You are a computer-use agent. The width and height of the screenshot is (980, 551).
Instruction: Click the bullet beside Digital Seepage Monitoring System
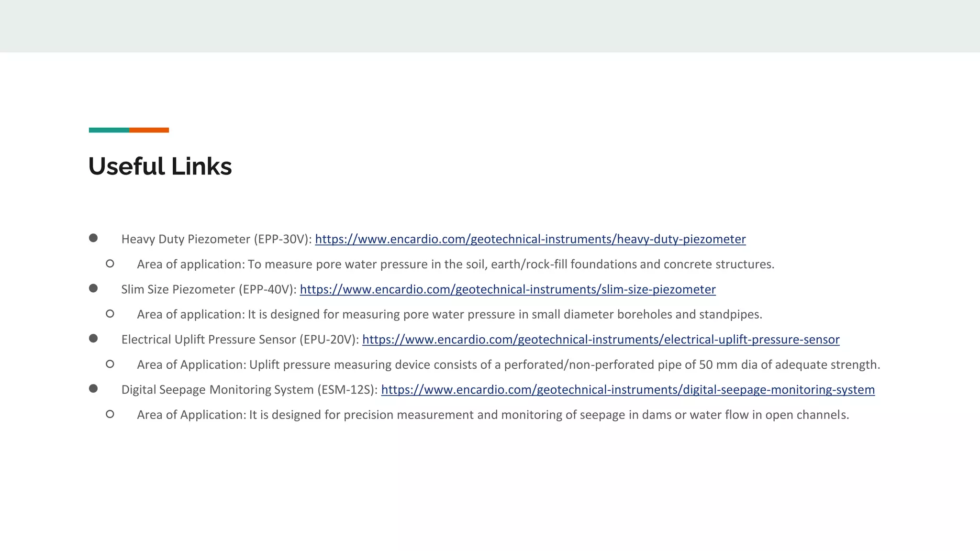(93, 388)
